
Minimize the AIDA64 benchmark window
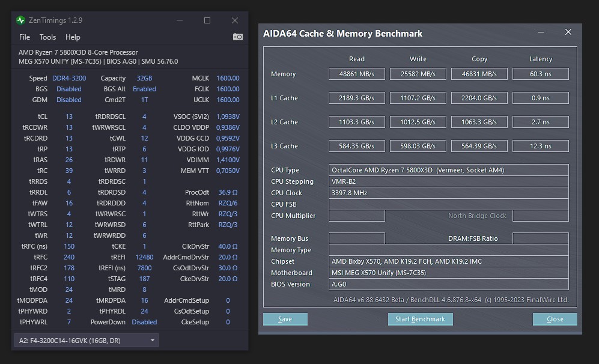[x=541, y=32]
